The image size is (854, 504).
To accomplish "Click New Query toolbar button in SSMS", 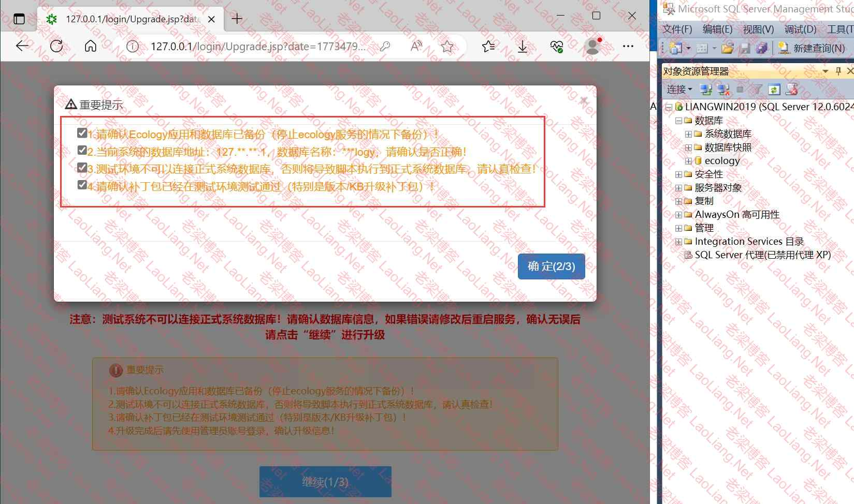I will pos(812,49).
